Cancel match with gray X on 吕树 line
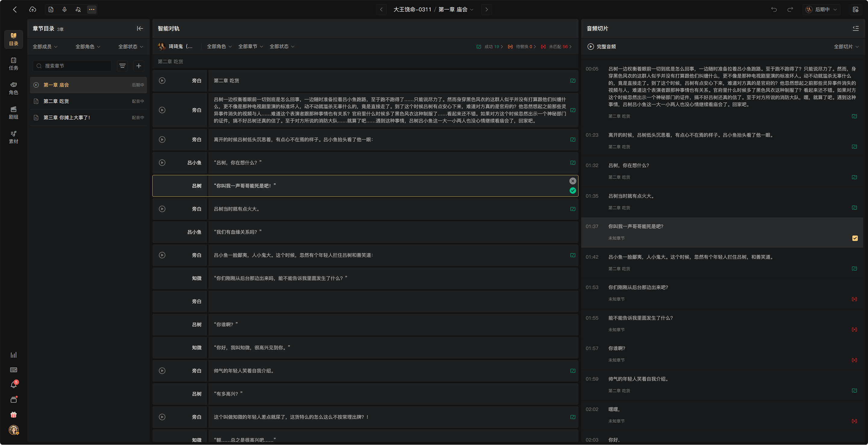The width and height of the screenshot is (868, 445). tap(573, 181)
